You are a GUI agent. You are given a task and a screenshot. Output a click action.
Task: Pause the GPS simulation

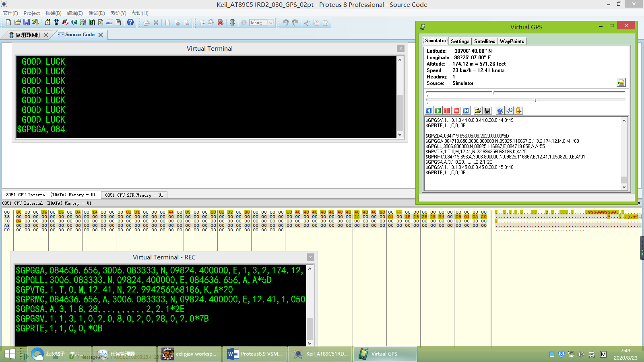tap(447, 111)
